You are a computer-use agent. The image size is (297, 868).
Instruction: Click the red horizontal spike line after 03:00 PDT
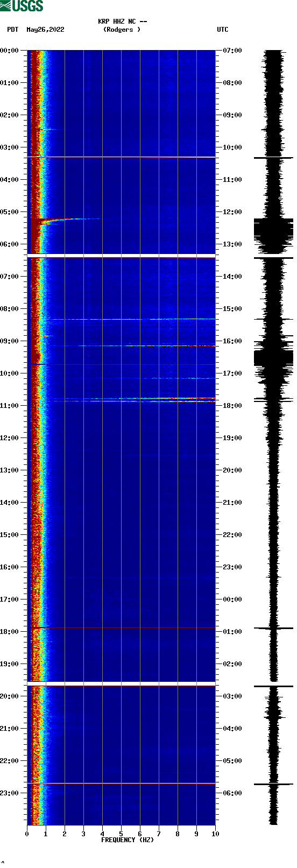point(122,157)
